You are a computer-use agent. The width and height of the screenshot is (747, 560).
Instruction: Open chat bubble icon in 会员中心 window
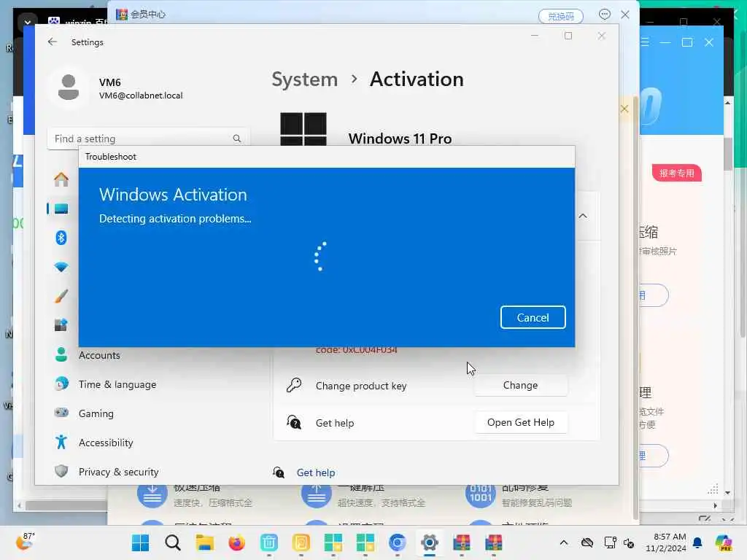tap(604, 15)
